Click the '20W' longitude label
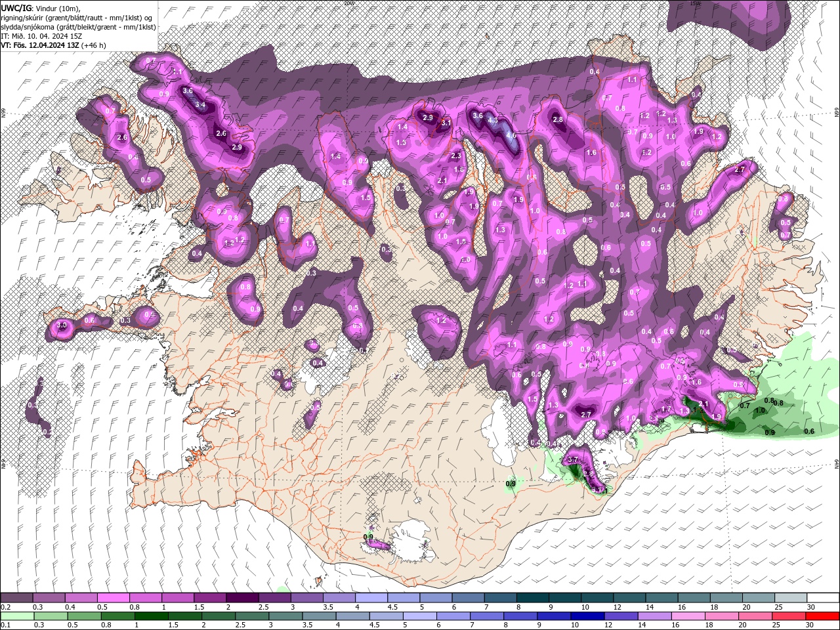Image resolution: width=840 pixels, height=630 pixels. [349, 3]
